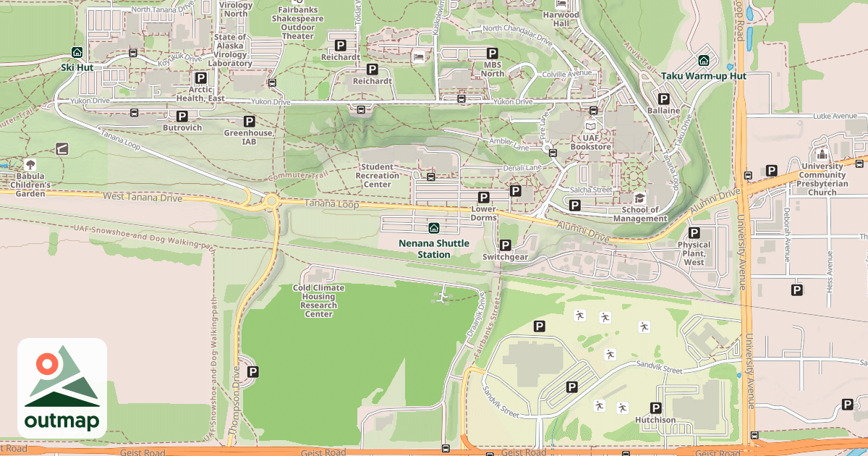
Task: Select the Greenhouse, IAB parking icon
Action: pos(250,121)
